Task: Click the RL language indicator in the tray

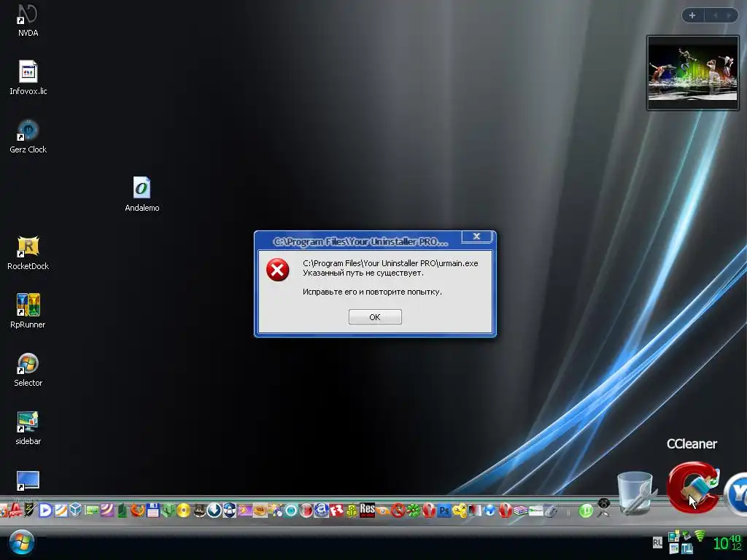Action: coord(657,542)
